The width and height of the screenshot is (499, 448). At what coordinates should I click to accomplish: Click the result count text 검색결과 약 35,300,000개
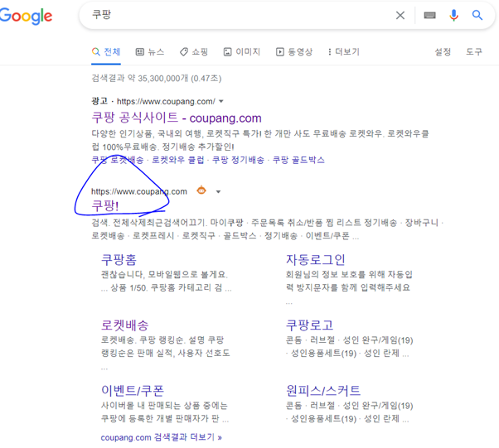point(140,78)
